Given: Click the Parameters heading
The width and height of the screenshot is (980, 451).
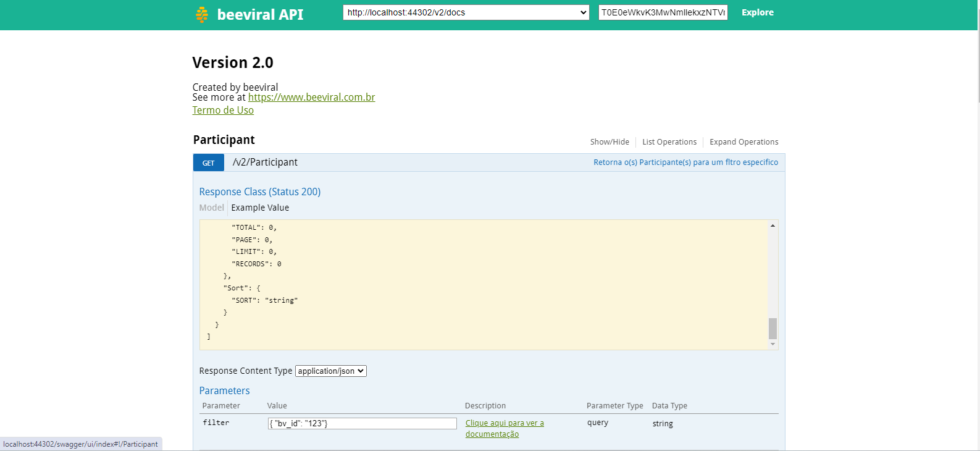Looking at the screenshot, I should pyautogui.click(x=225, y=390).
